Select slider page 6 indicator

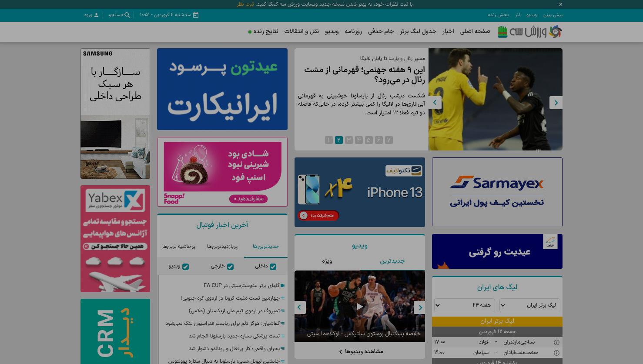(x=378, y=140)
